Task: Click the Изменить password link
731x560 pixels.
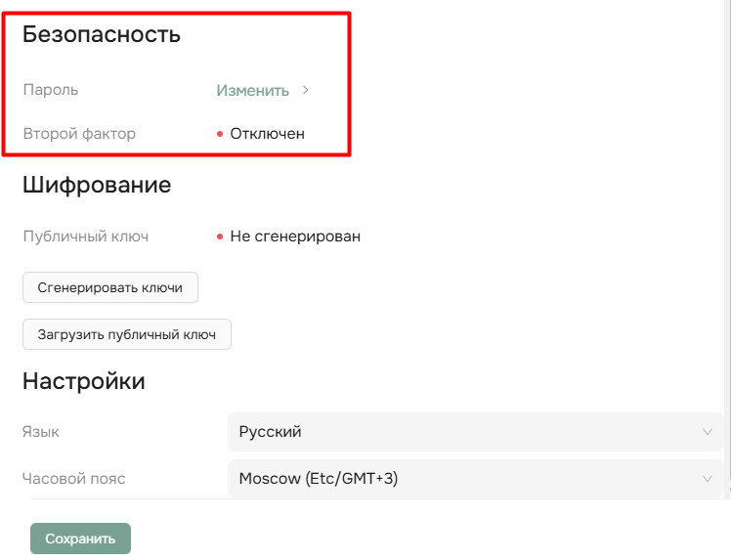Action: coord(252,90)
